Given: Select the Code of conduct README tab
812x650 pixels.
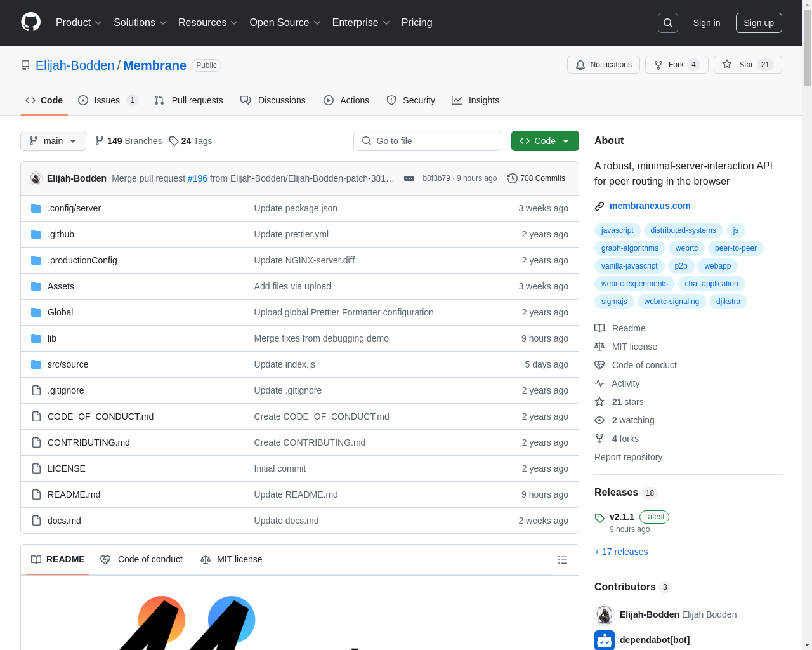Looking at the screenshot, I should point(141,560).
